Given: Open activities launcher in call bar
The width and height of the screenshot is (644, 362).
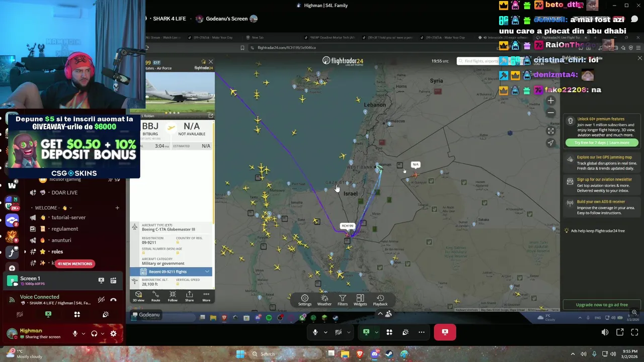Looking at the screenshot, I should click(389, 332).
